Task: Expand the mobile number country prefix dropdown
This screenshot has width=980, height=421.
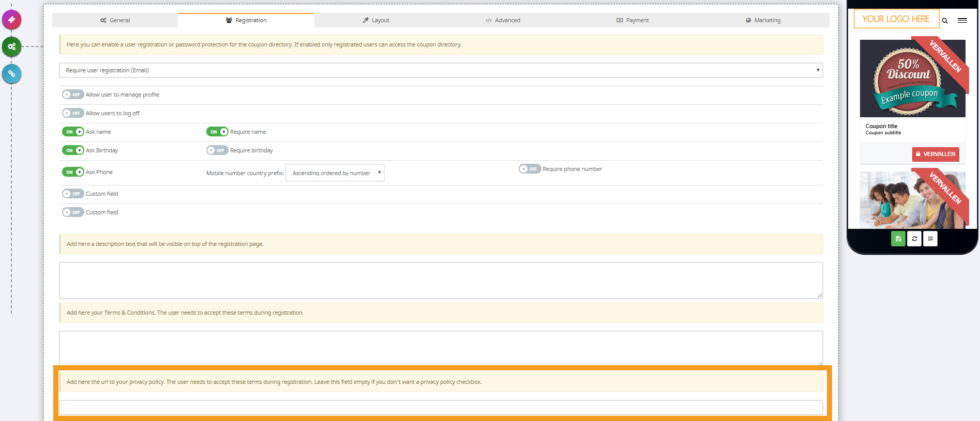Action: tap(335, 173)
